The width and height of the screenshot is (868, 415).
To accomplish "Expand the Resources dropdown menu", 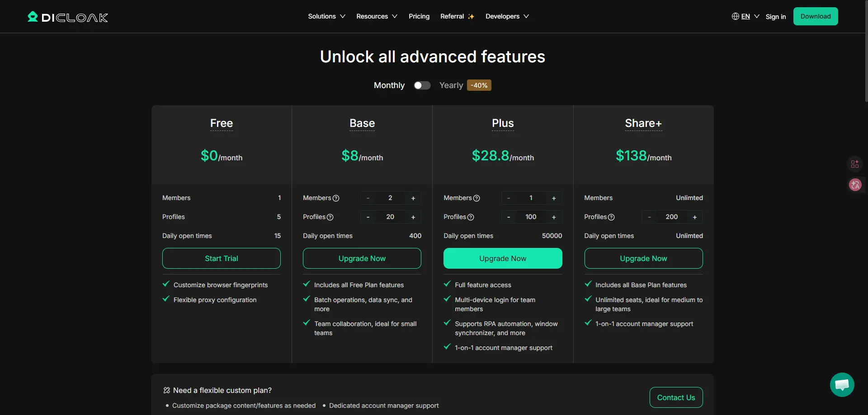I will pyautogui.click(x=377, y=16).
